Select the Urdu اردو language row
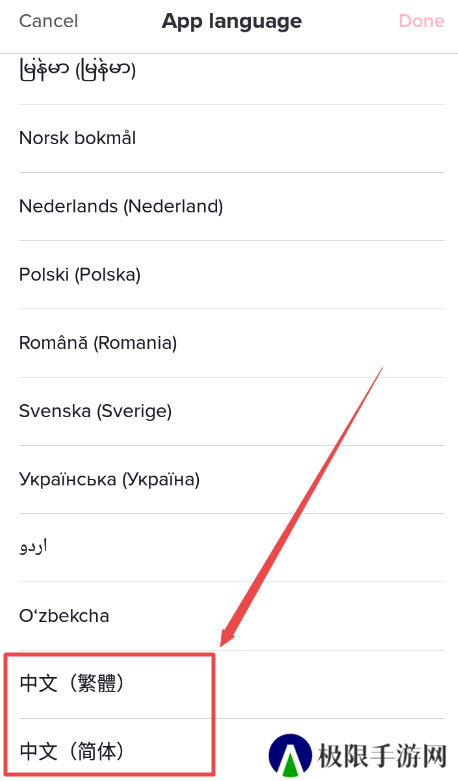Viewport: 458px width, 781px height. [231, 547]
